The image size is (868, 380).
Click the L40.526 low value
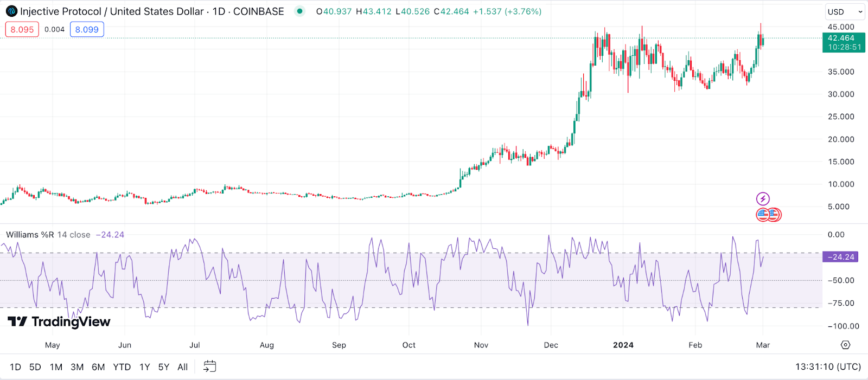[x=412, y=11]
